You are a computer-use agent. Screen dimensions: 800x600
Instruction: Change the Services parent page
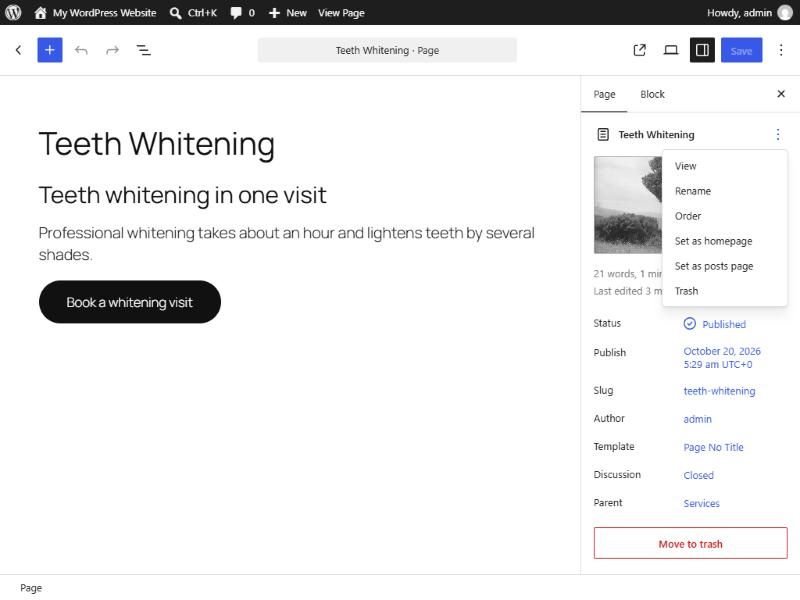[702, 504]
